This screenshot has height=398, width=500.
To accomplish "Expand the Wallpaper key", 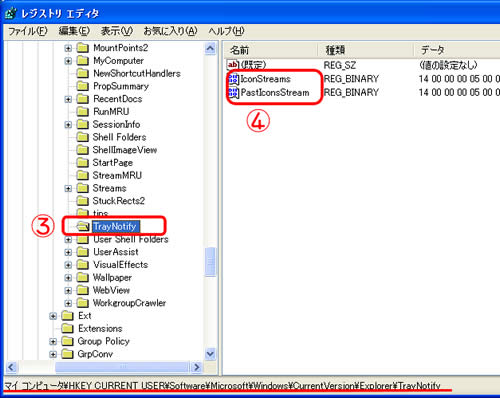I will coord(68,278).
